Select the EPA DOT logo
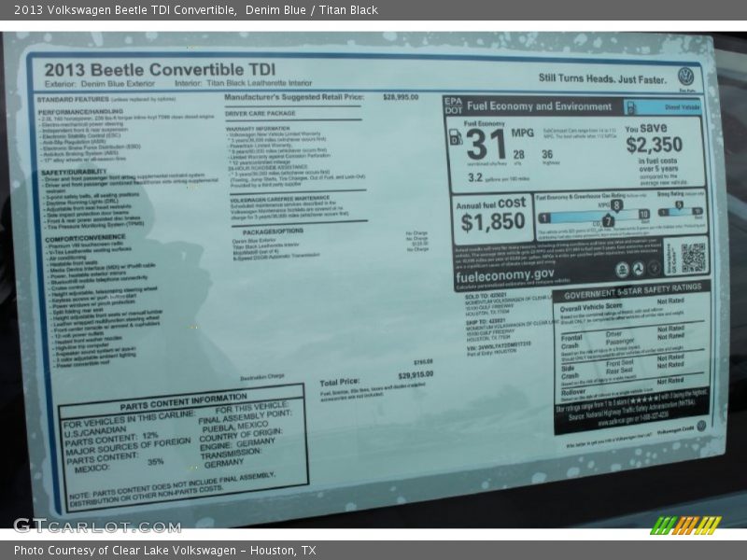The image size is (747, 560). pos(455,105)
